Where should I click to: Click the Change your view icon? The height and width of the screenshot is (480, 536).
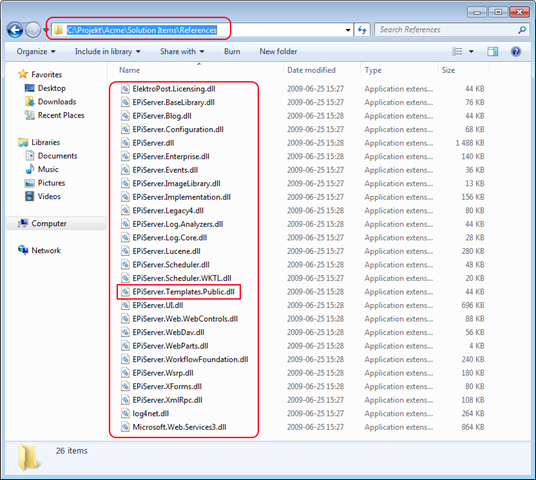tap(457, 52)
